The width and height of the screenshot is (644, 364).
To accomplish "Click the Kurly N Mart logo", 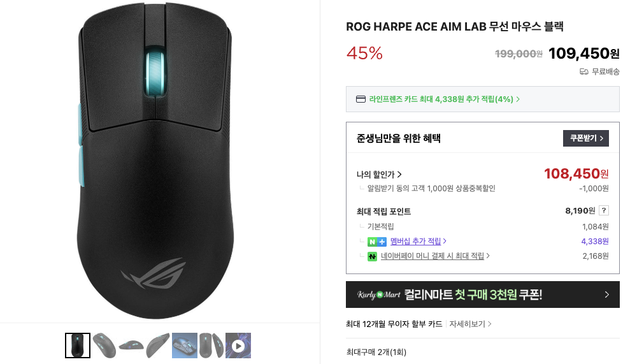I will tap(378, 295).
